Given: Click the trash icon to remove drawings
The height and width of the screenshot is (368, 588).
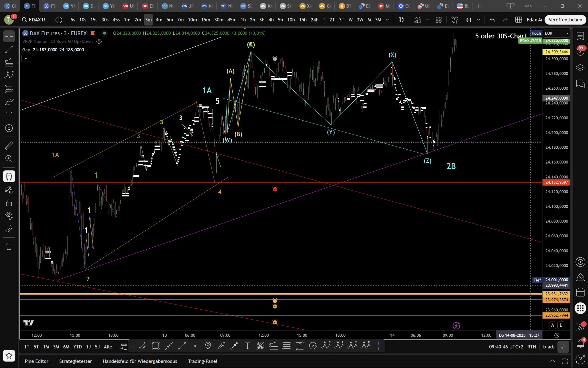Looking at the screenshot, I should pyautogui.click(x=9, y=246).
